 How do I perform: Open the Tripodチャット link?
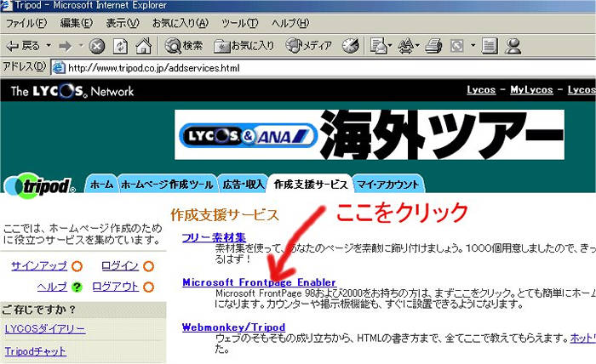pyautogui.click(x=35, y=351)
